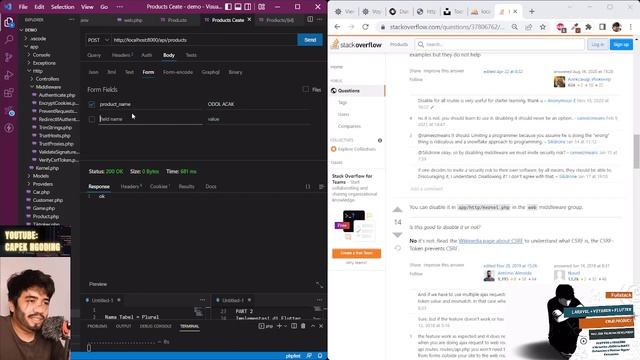The width and height of the screenshot is (640, 360).
Task: Split the editor with the split icon near the tabs
Action: click(310, 20)
